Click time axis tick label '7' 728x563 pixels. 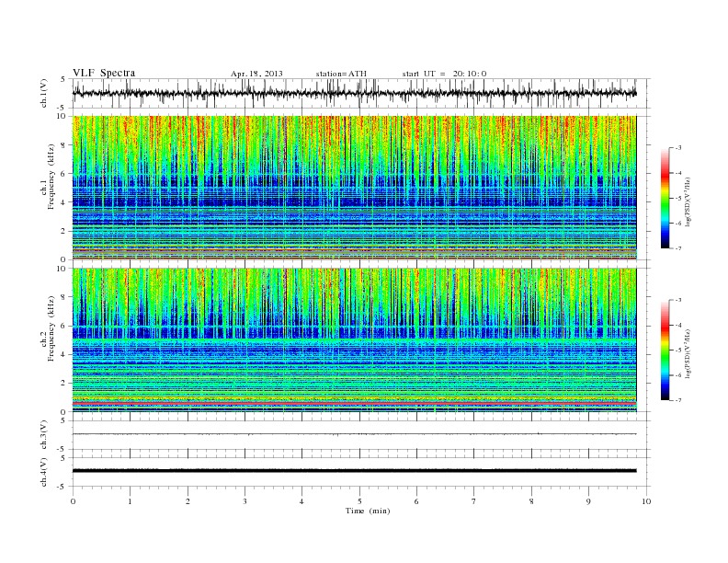[x=474, y=501]
